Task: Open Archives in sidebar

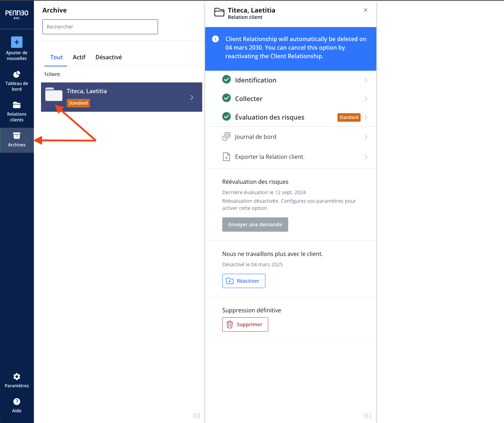Action: [17, 140]
